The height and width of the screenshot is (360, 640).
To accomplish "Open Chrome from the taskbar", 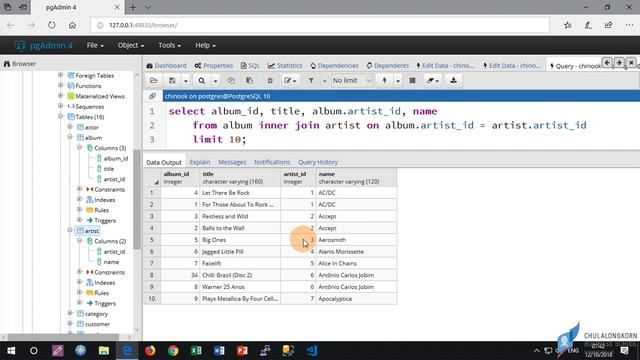I will point(173,351).
